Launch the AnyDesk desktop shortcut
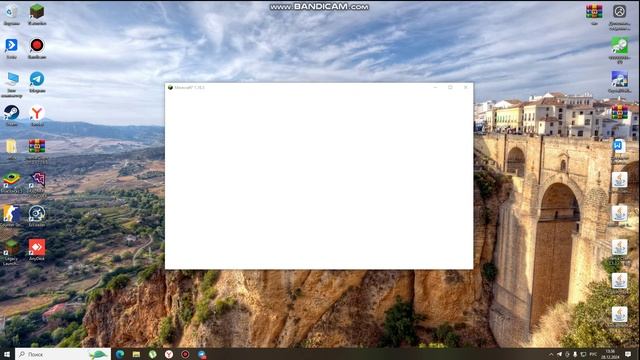 37,247
